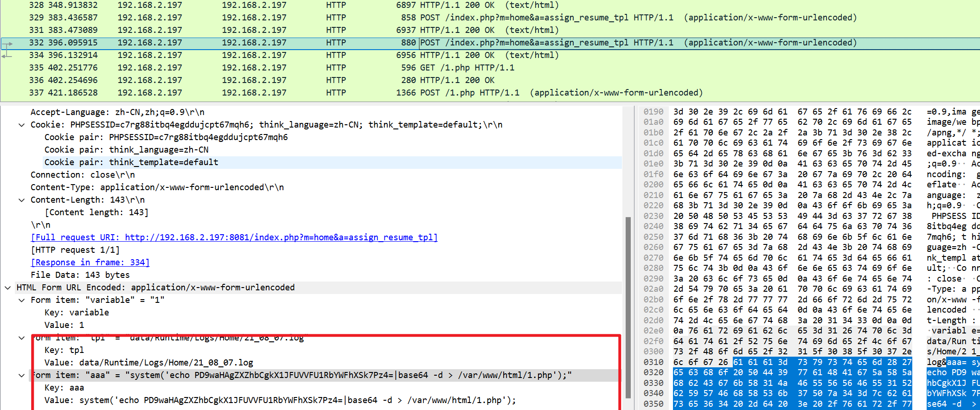Collapse Form item "tpl" node
980x410 pixels.
(21, 338)
